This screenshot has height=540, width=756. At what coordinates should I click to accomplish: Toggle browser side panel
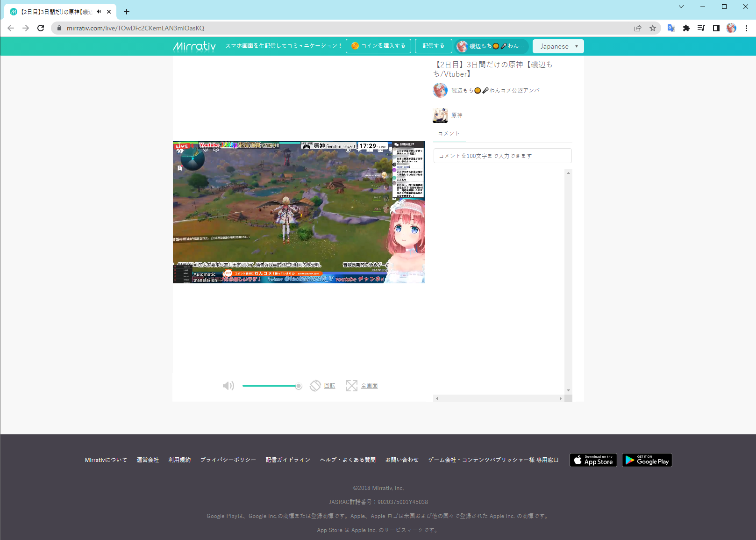click(716, 28)
